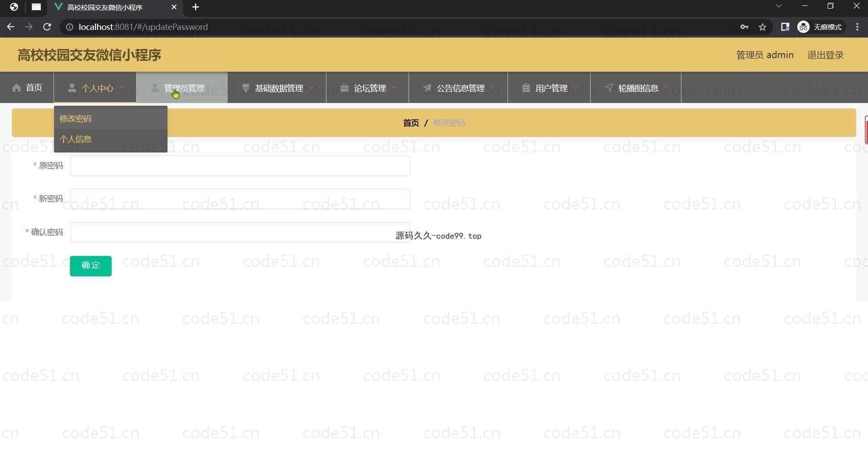Click 退出登录 to log out

pos(825,55)
